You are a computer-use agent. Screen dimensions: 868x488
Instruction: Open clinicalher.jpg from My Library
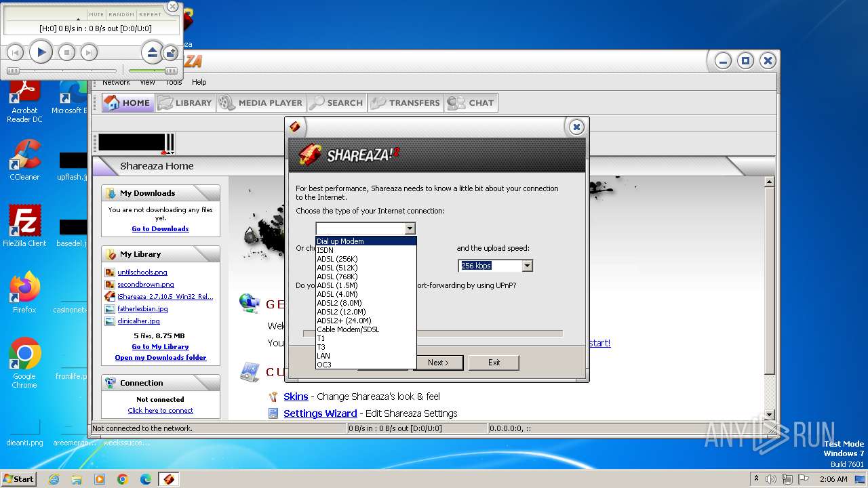138,321
